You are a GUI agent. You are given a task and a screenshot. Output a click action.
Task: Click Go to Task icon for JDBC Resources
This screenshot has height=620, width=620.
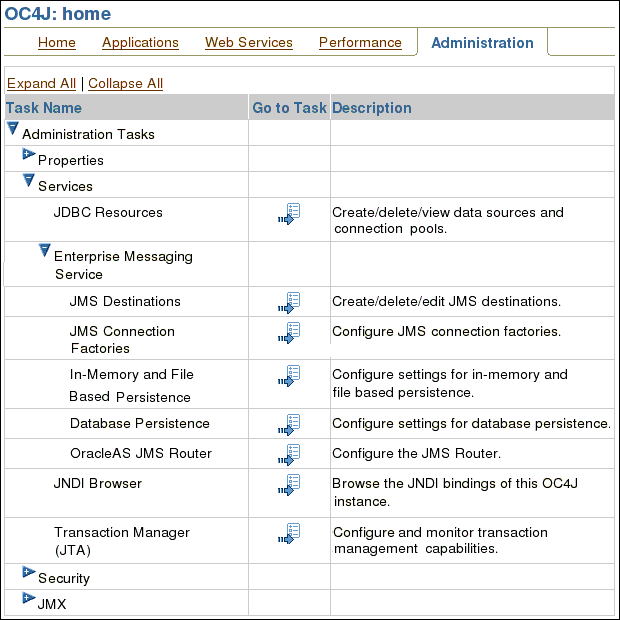[289, 214]
